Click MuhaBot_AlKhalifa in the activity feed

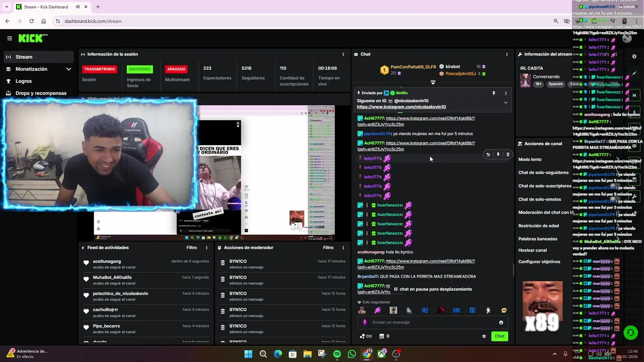(112, 278)
